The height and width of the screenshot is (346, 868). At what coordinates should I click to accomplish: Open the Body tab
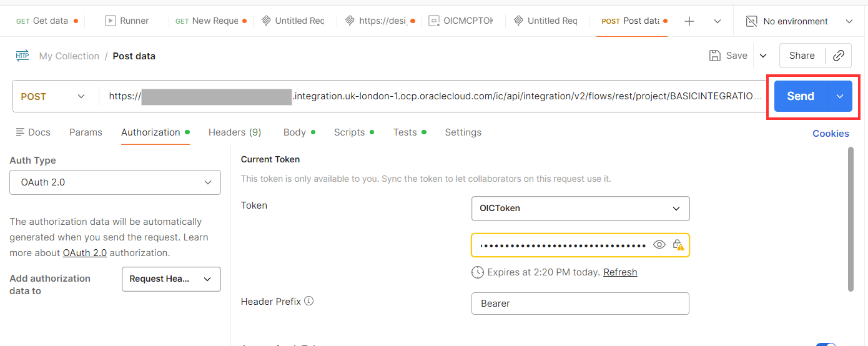click(x=295, y=132)
